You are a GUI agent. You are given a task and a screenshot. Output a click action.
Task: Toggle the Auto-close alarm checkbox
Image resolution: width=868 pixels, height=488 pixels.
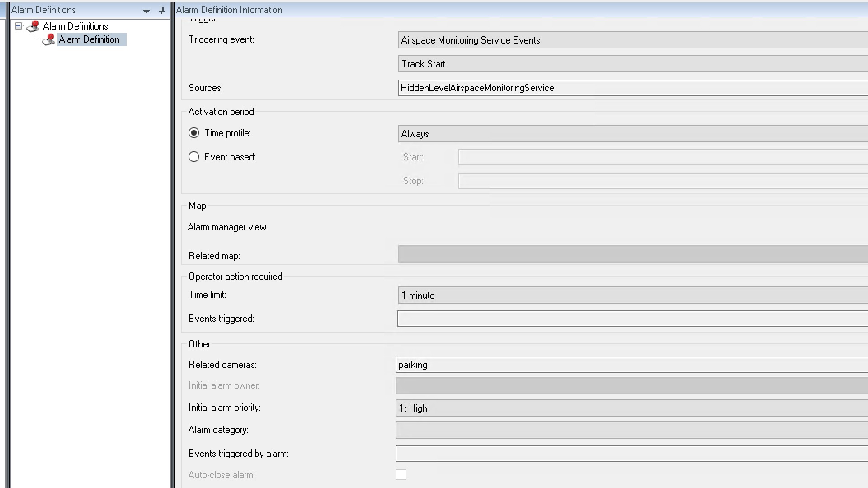coord(401,474)
